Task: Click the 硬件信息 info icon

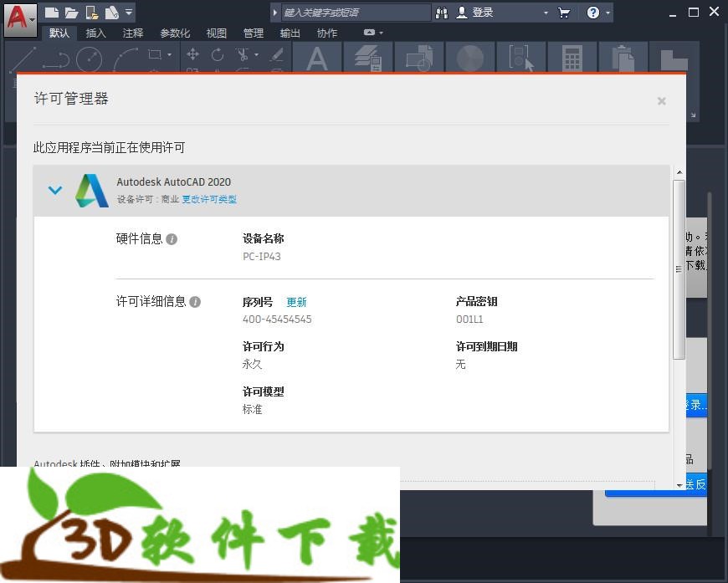Action: click(x=172, y=239)
